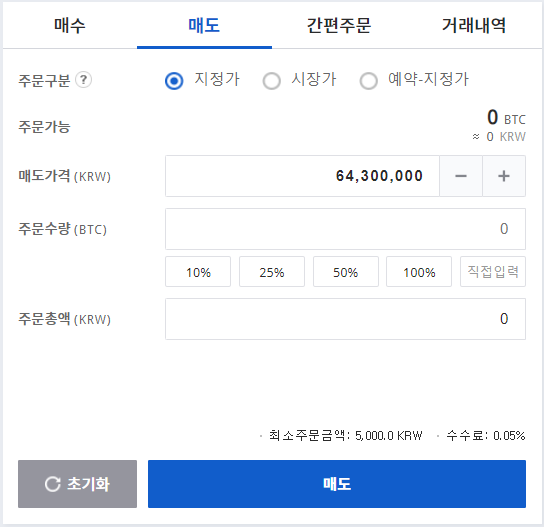Click the 주문총액 KRW input field
This screenshot has width=544, height=527.
(346, 319)
